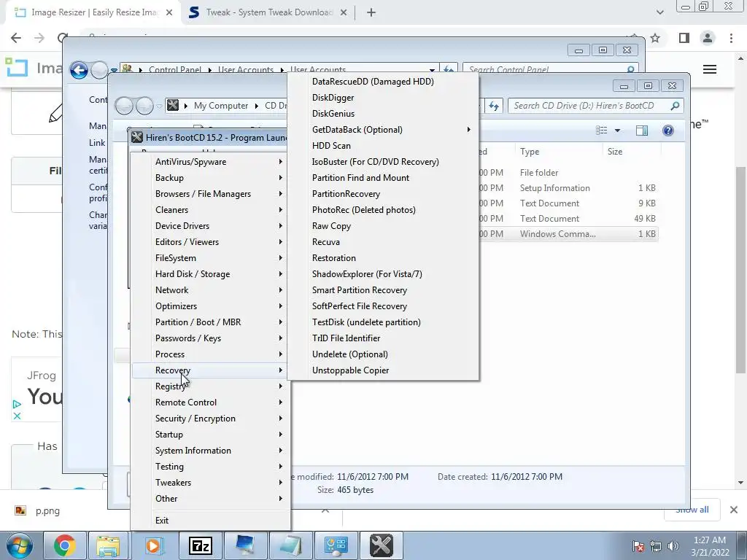Open Explorer change-view dropdown arrow

617,131
